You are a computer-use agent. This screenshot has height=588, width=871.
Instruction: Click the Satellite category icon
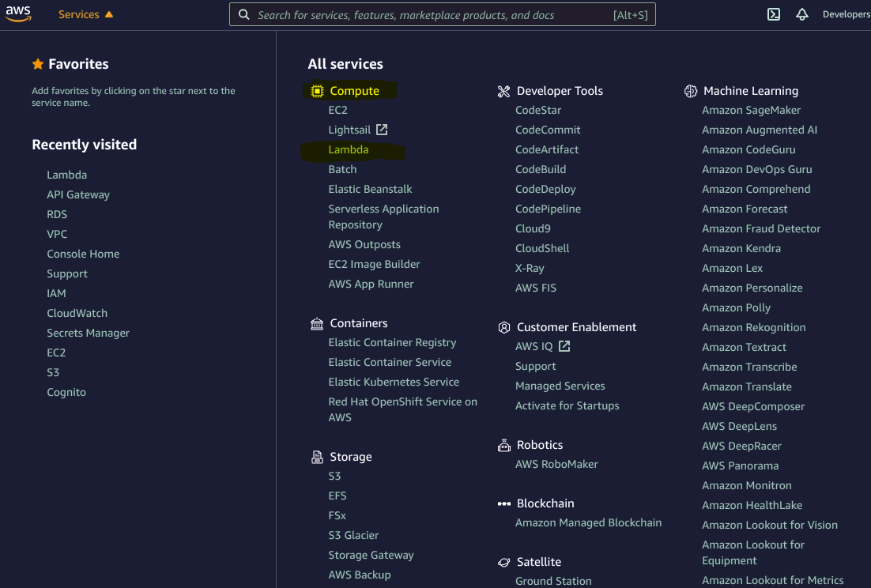(503, 562)
